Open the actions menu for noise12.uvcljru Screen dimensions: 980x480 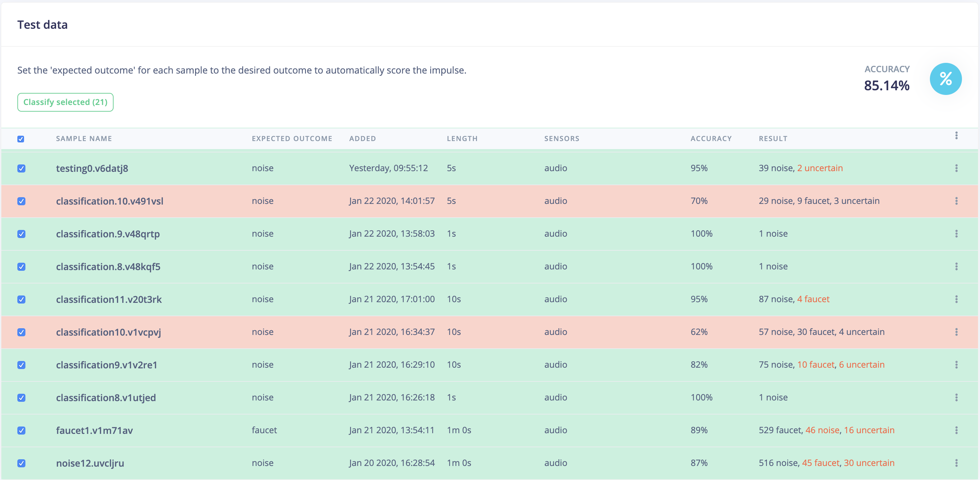point(956,463)
